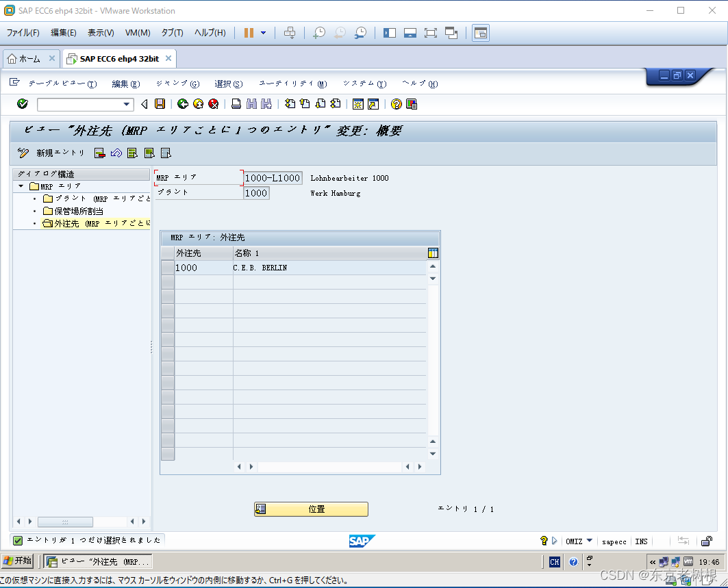Click the taskbar ビュー 外注先 window button
The width and height of the screenshot is (728, 588).
click(x=98, y=561)
